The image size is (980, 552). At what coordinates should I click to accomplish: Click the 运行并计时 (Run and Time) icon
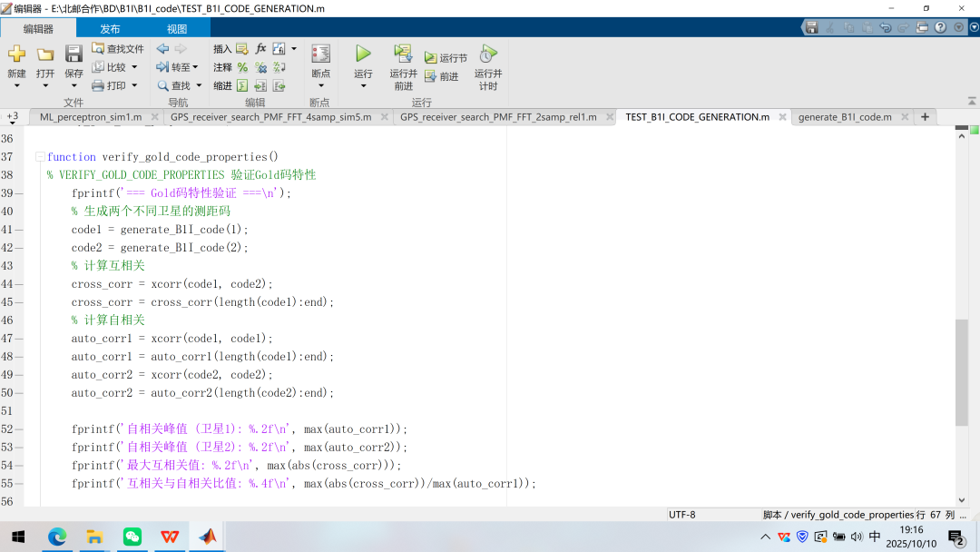pyautogui.click(x=488, y=54)
